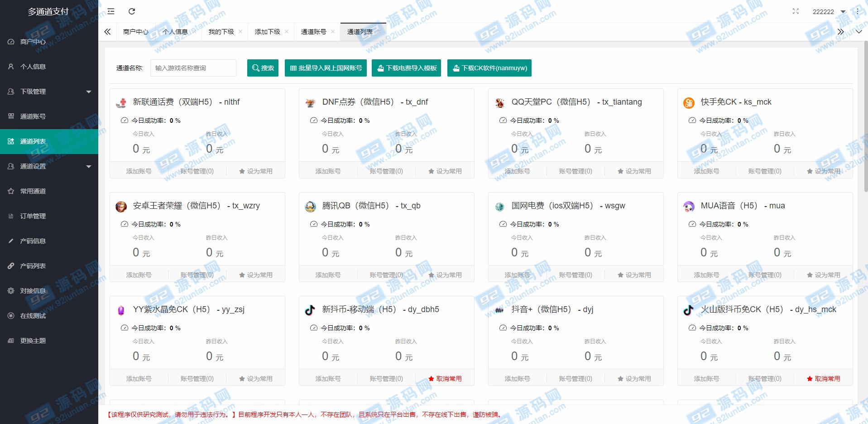
Task: Click 安卓王者荣耀 channel icon
Action: click(121, 207)
